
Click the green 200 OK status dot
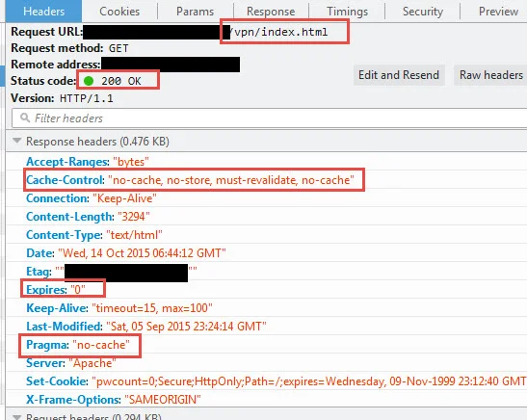pos(89,81)
